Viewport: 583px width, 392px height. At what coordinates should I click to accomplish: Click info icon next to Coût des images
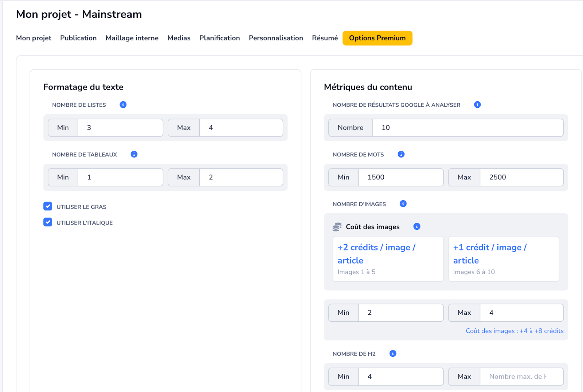coord(417,226)
